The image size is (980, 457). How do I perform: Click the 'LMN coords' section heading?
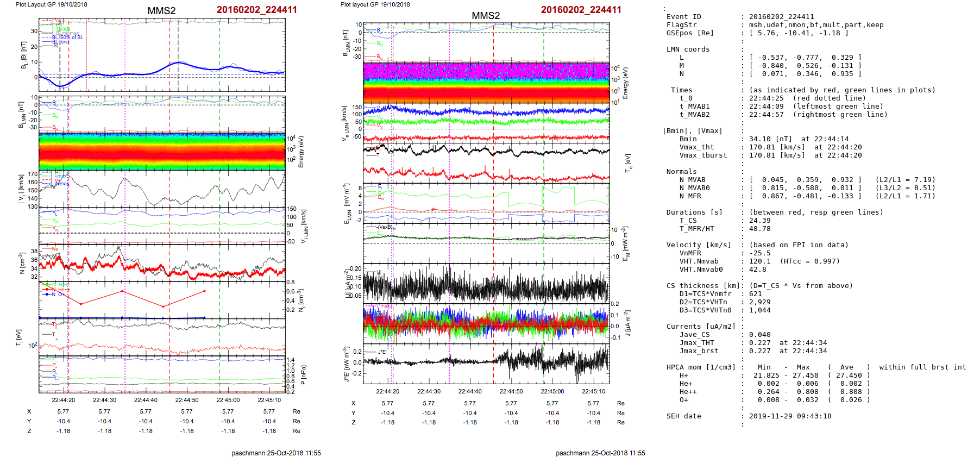coord(688,49)
